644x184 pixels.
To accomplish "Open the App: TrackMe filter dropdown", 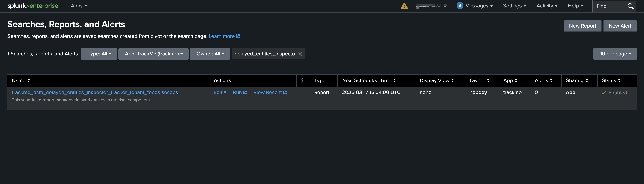I will pyautogui.click(x=153, y=54).
